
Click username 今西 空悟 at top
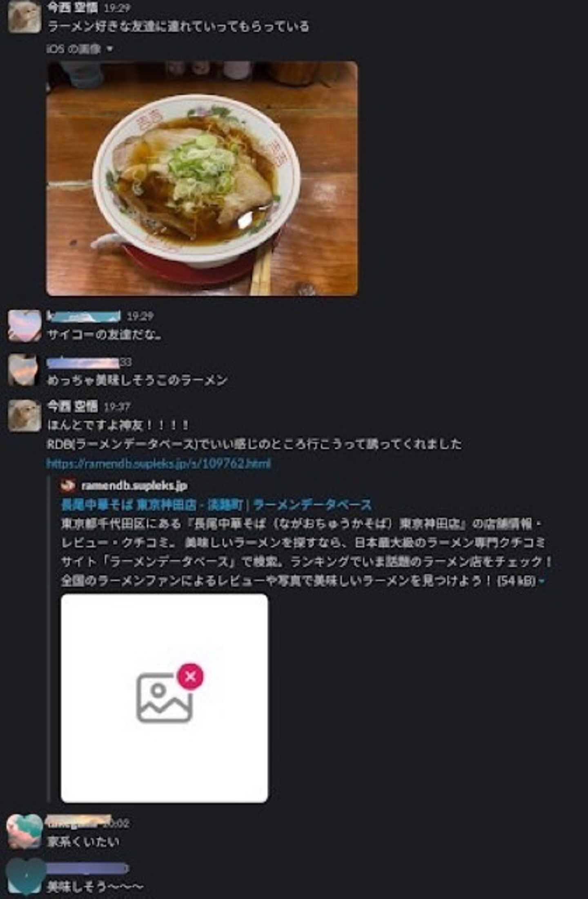pos(72,7)
